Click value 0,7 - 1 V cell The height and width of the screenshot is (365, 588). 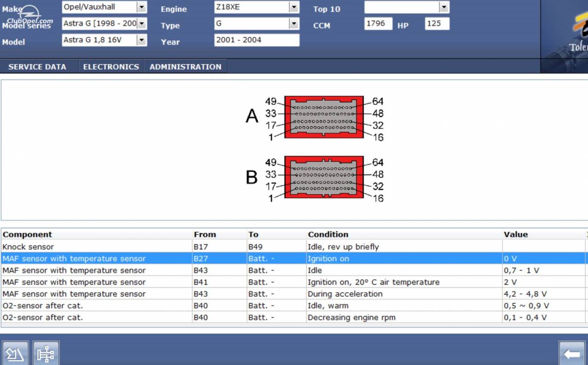click(544, 270)
